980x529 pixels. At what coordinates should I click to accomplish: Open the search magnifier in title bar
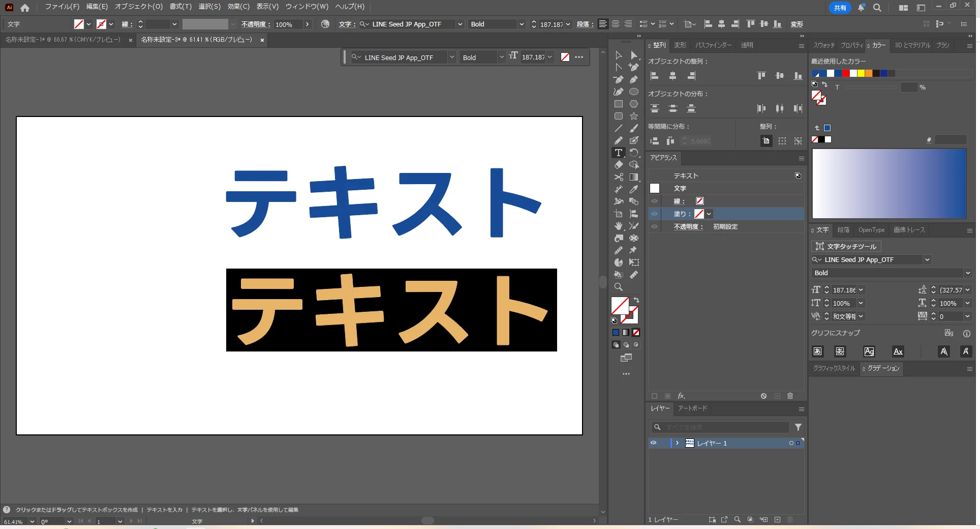(x=877, y=8)
